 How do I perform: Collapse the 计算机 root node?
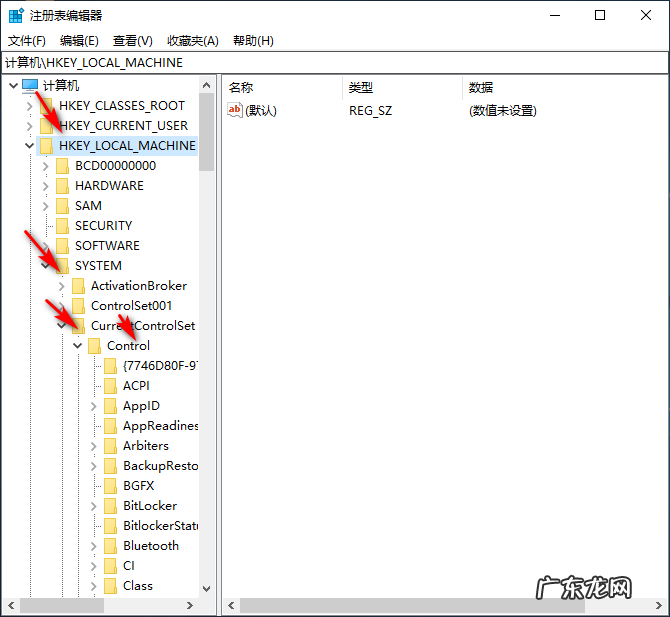[x=13, y=85]
